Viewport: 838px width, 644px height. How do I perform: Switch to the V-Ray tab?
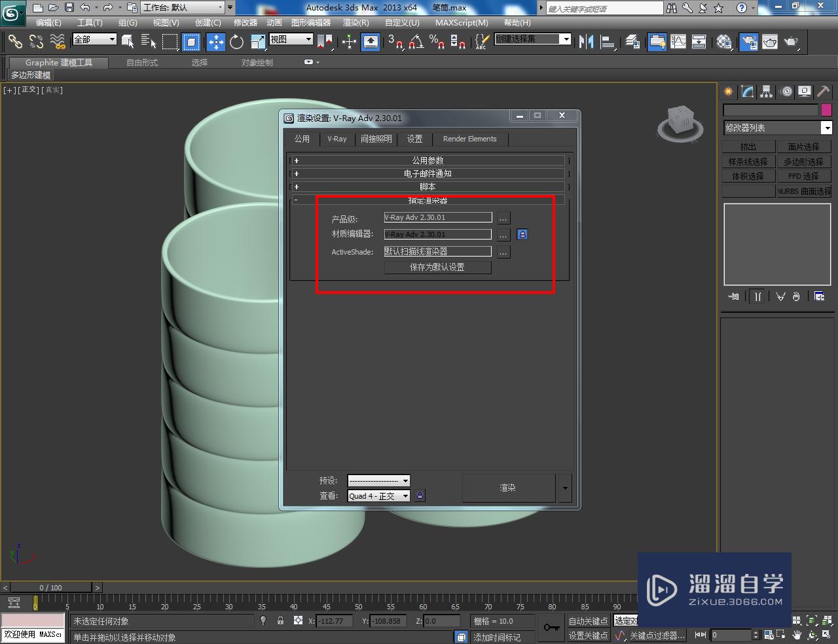click(337, 139)
